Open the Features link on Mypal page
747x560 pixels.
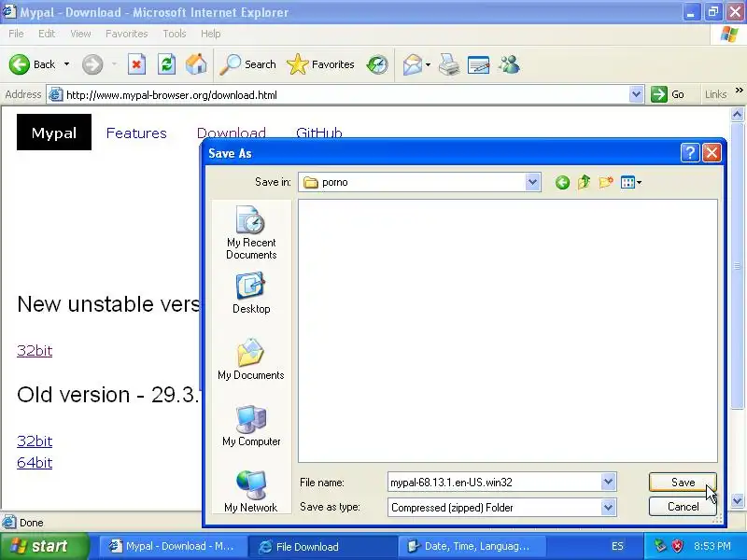(136, 133)
